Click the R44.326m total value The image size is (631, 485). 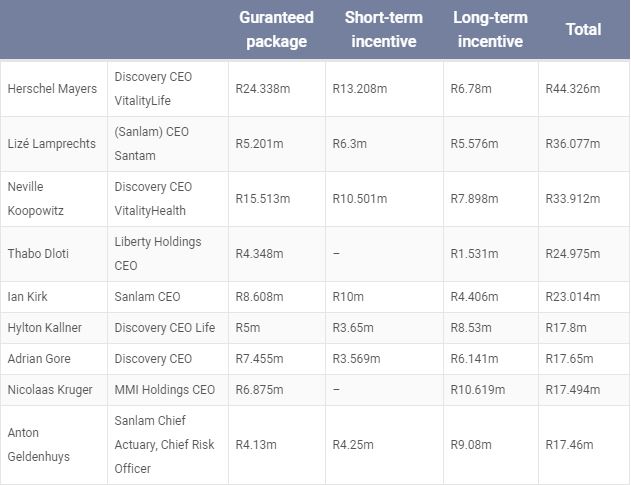click(572, 89)
